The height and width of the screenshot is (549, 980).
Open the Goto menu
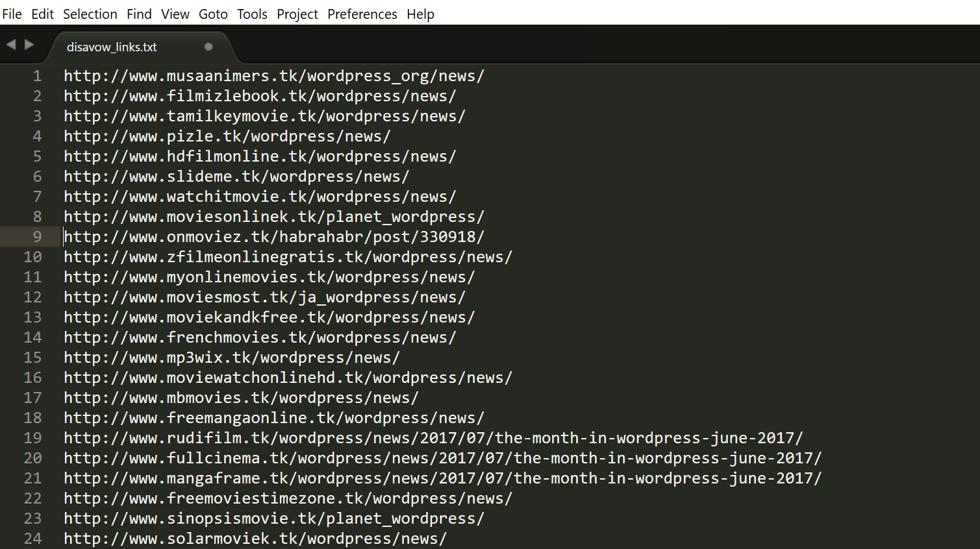(x=213, y=14)
